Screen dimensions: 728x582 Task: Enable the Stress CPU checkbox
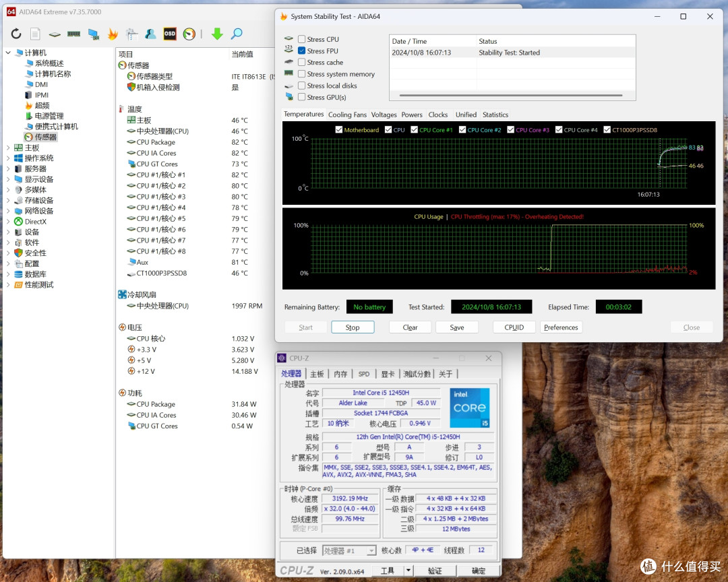tap(302, 40)
